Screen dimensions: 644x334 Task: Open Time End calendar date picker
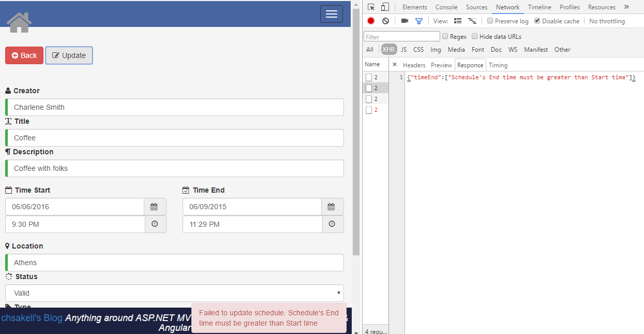332,207
